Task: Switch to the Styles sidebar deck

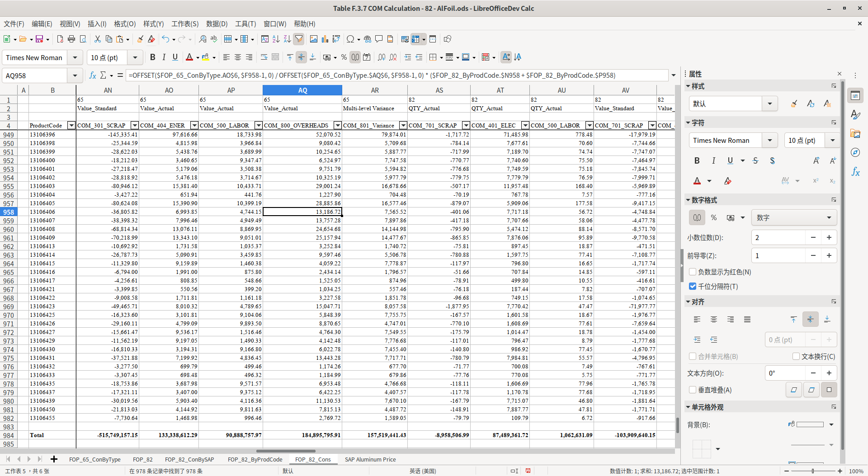Action: [x=856, y=114]
